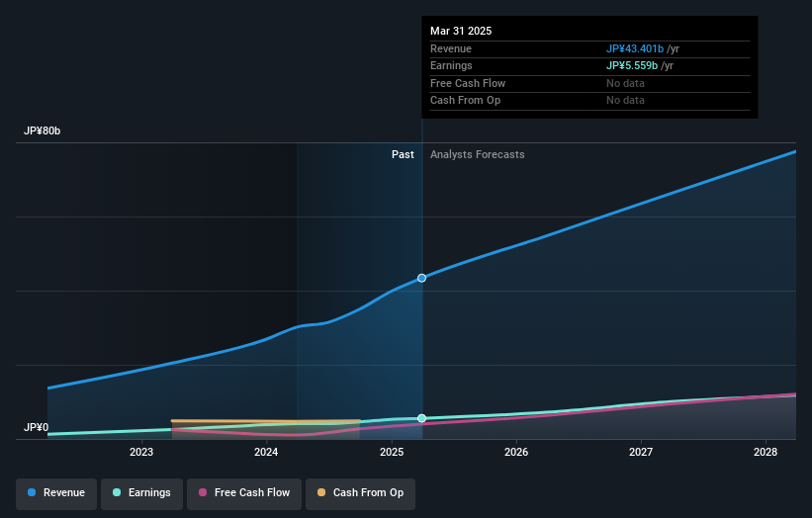
Task: Click the pink Free Cash Flow legend dot
Action: [x=203, y=492]
